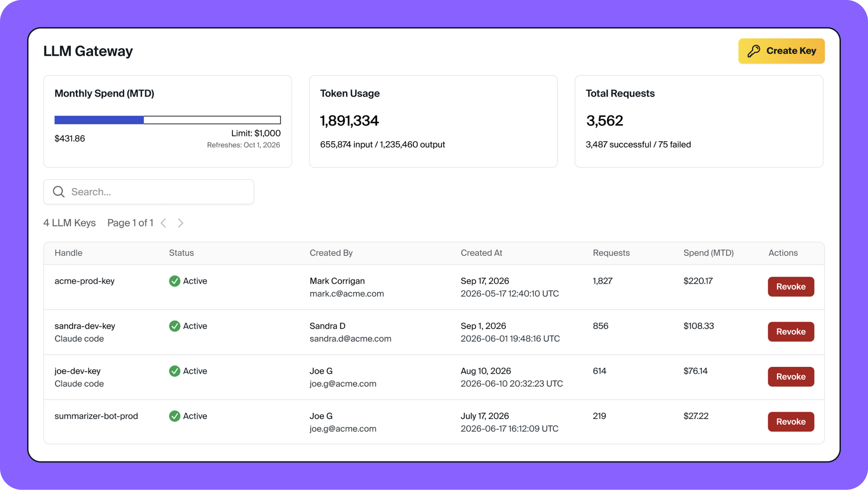
Task: Click the Limit: $1,000 label
Action: click(256, 133)
